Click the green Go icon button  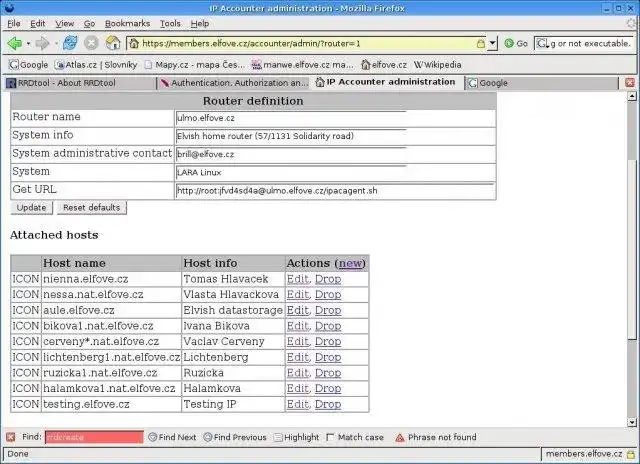click(x=509, y=43)
